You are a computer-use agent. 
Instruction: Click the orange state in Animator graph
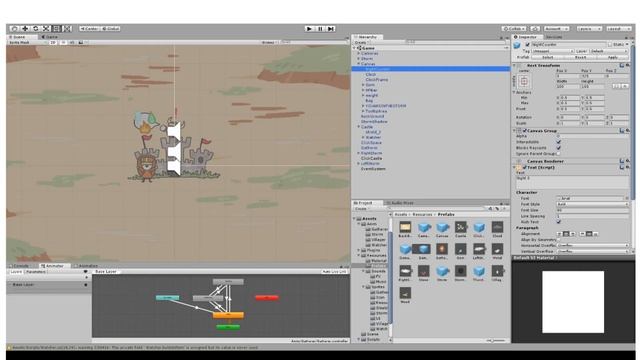(x=228, y=315)
